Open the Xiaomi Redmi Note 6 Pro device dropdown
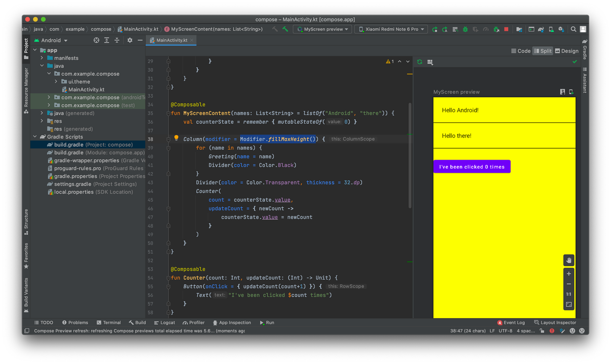 click(x=391, y=29)
